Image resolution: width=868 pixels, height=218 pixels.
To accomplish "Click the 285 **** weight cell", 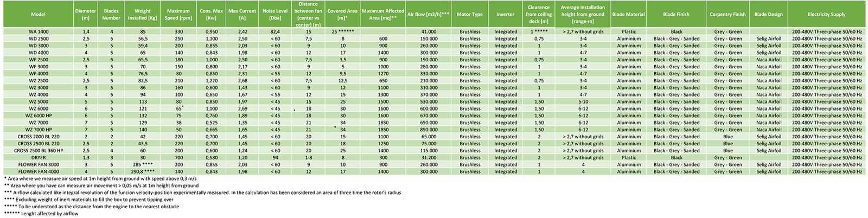I will point(143,165).
